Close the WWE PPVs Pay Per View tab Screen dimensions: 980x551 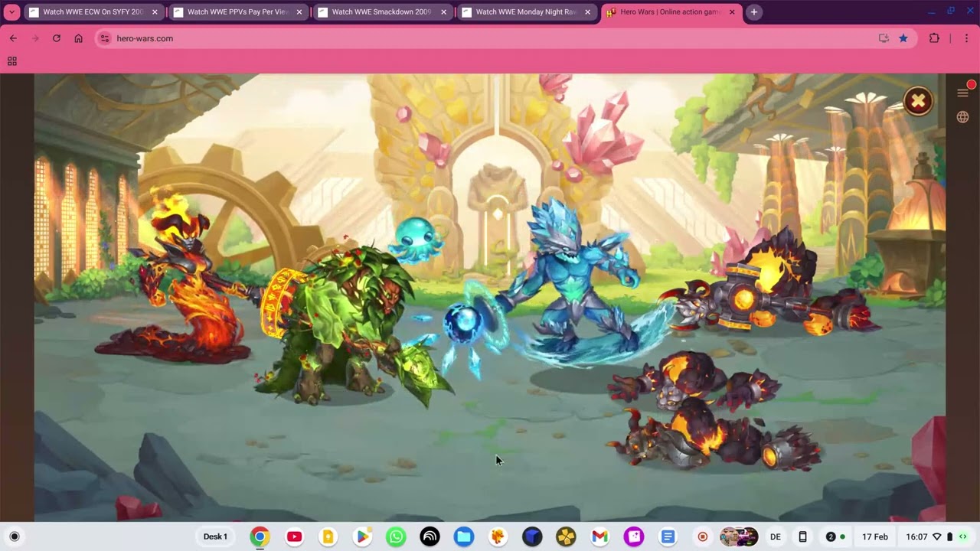coord(299,12)
